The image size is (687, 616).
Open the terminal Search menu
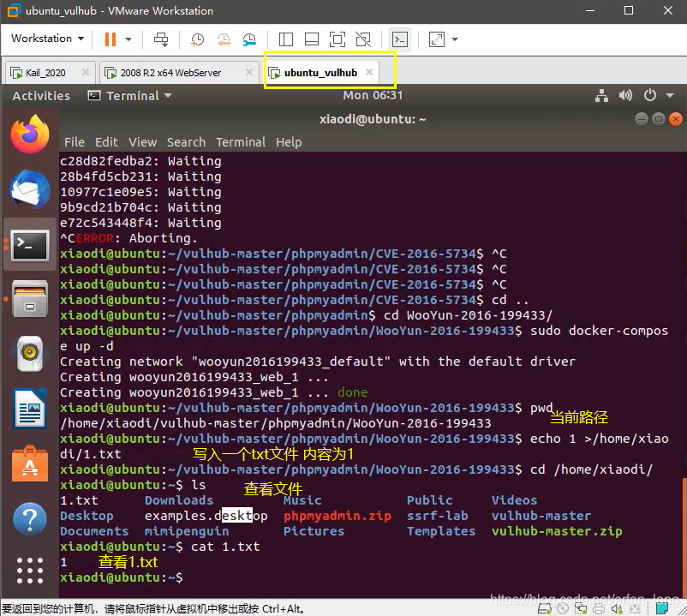coord(186,142)
